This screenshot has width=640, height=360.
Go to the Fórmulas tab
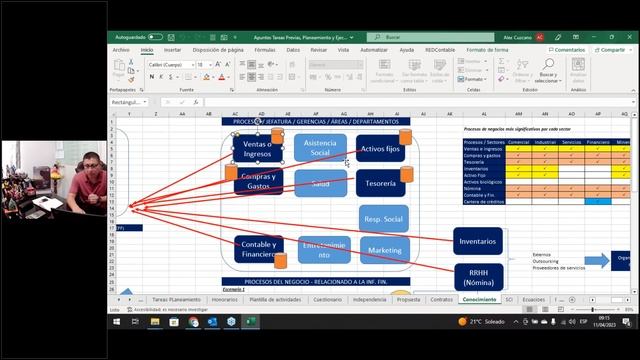(x=265, y=50)
